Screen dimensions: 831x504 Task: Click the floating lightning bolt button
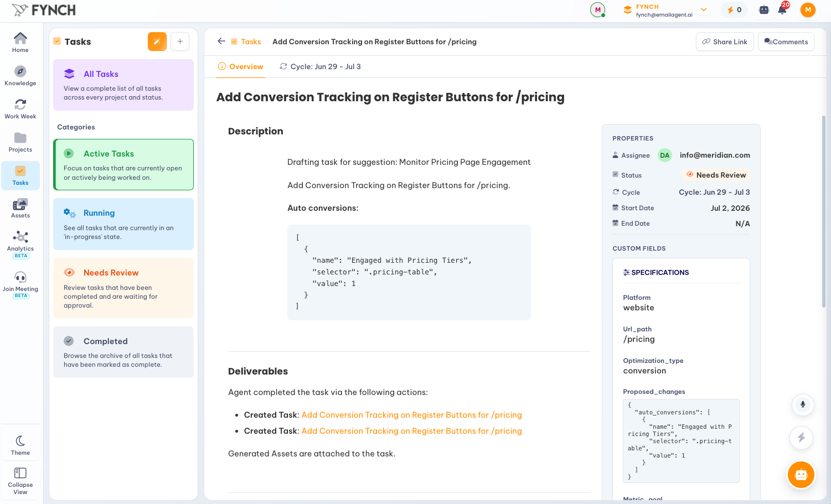[x=801, y=438]
